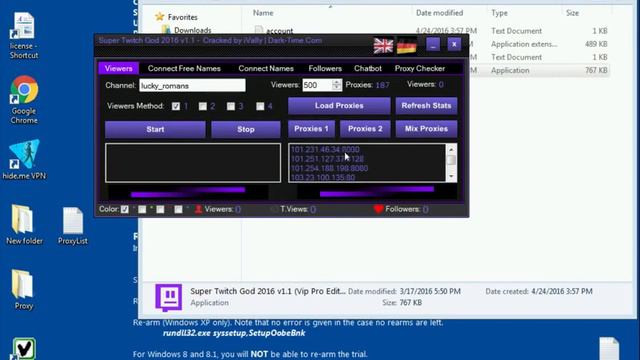
Task: Click the Mix Proxies button
Action: 426,129
